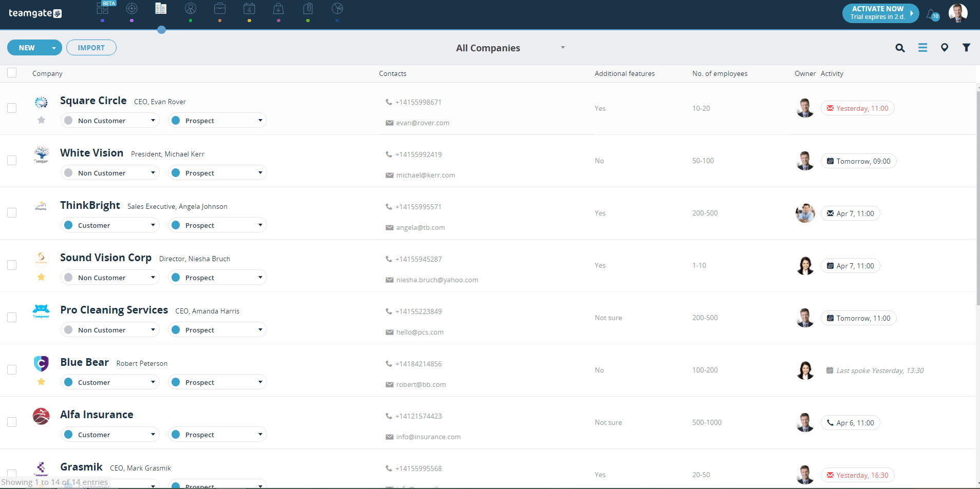The width and height of the screenshot is (980, 489).
Task: Switch to list view icon
Action: 922,48
